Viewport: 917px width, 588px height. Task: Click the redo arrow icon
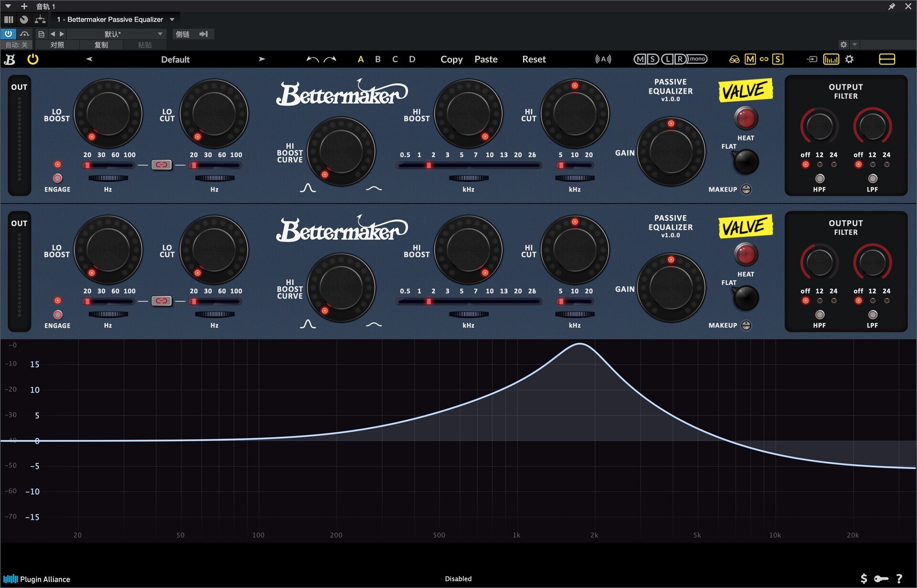pyautogui.click(x=330, y=59)
